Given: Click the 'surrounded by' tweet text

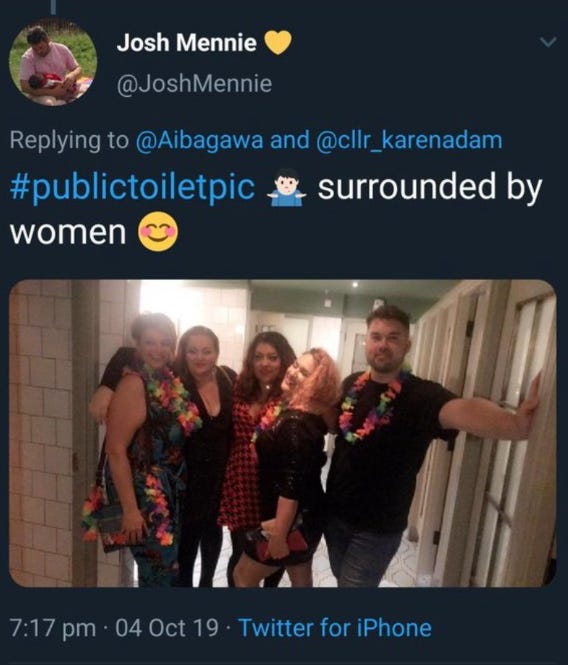Looking at the screenshot, I should (x=430, y=187).
